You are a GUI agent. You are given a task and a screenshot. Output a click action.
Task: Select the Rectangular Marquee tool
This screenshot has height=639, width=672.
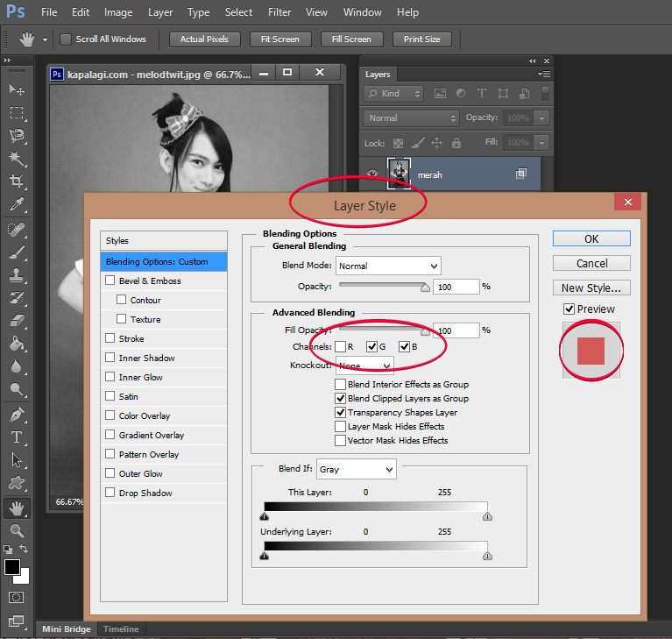[17, 113]
